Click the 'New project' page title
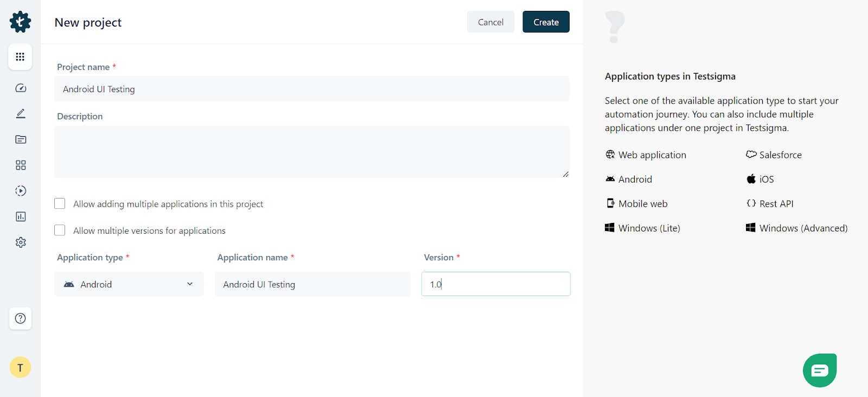The image size is (868, 397). coord(88,22)
